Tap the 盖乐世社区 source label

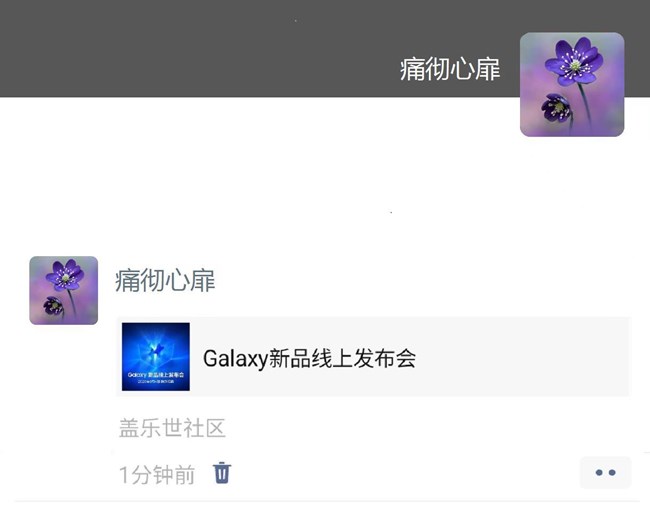pyautogui.click(x=172, y=428)
